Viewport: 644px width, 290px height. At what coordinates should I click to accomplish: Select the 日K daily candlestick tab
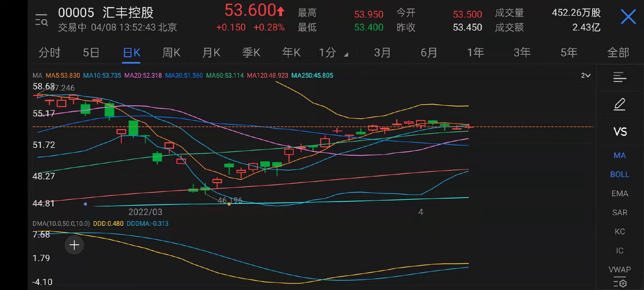point(131,53)
